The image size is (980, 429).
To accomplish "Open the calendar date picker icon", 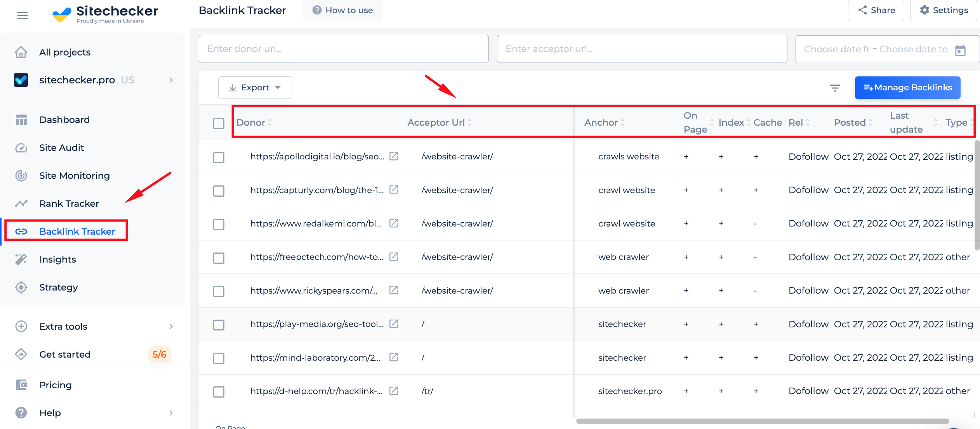I will (x=960, y=50).
